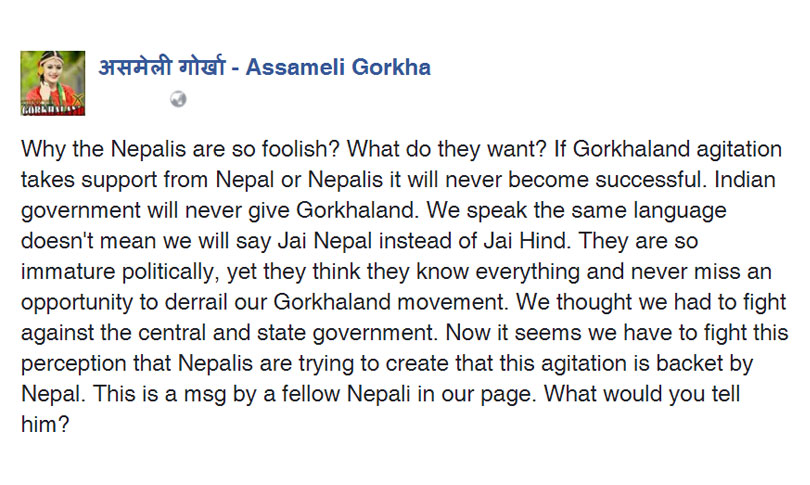The height and width of the screenshot is (485, 810).
Task: Click 'Jai Hind' in the post text
Action: [x=527, y=241]
